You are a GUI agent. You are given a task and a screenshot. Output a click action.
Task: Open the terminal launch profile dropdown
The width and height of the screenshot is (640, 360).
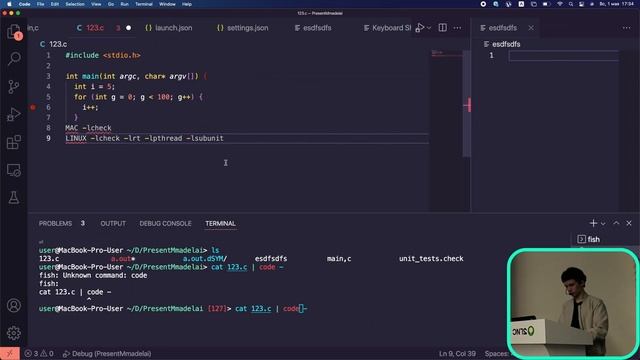603,224
